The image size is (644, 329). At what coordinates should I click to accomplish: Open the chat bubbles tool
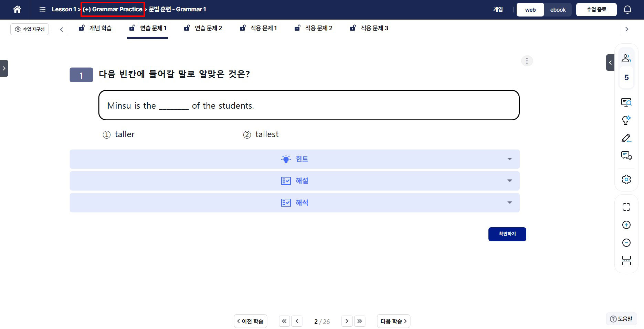[x=626, y=156]
